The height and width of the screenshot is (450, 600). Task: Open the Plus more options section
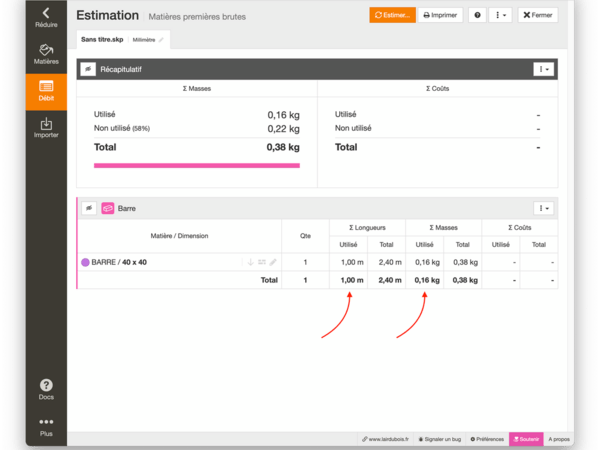pos(45,427)
